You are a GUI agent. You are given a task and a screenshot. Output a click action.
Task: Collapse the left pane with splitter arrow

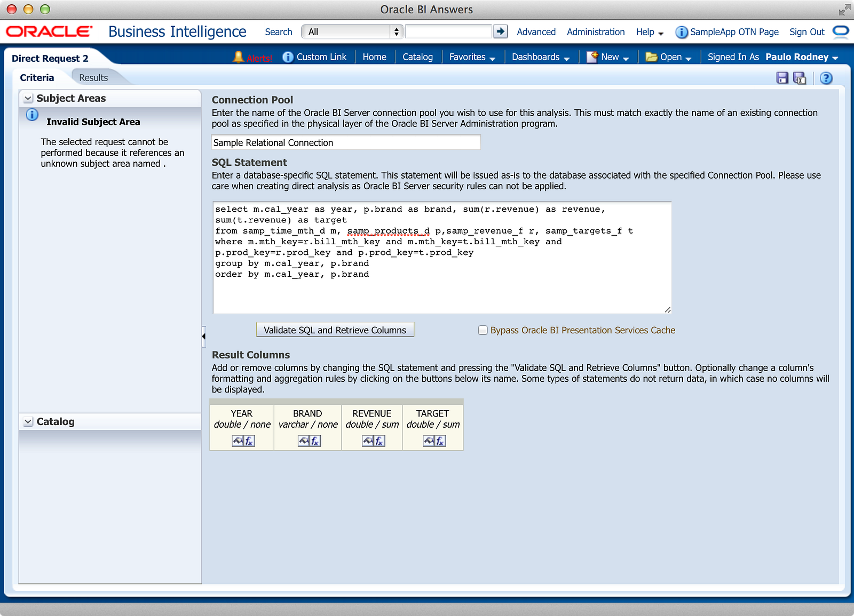[203, 336]
